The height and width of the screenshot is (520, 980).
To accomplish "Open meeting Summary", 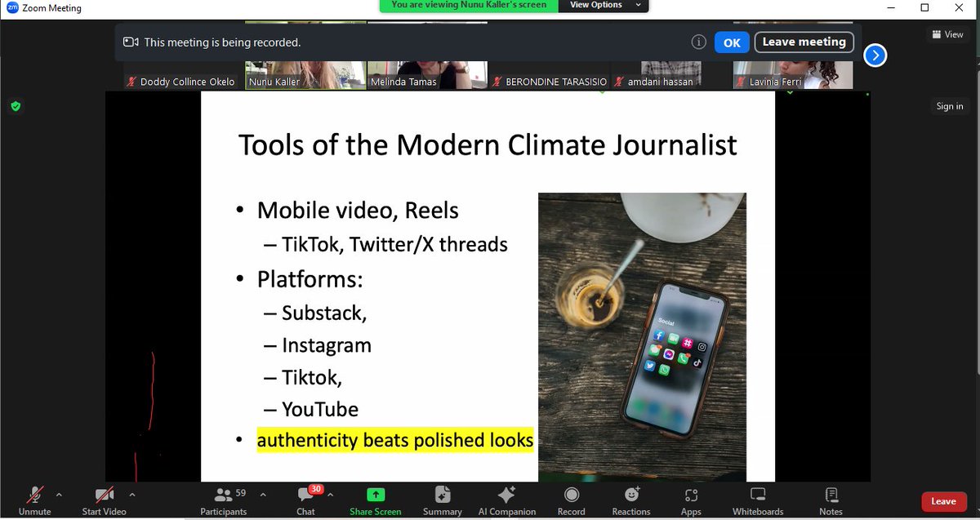I will point(441,500).
